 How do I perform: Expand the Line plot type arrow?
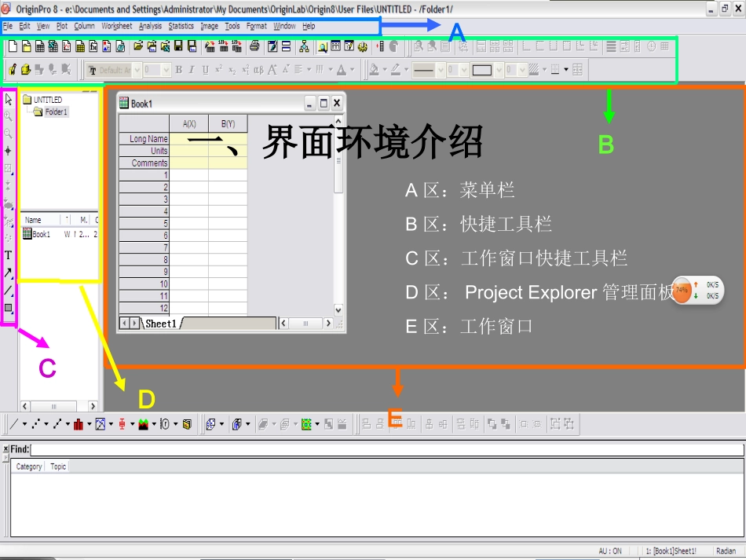pyautogui.click(x=25, y=424)
